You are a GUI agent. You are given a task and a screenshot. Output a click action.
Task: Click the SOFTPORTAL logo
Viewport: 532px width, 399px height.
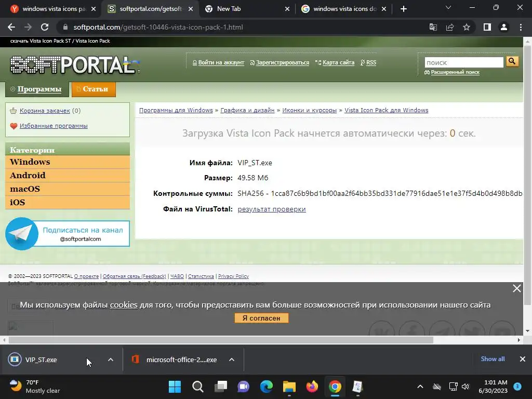[75, 65]
